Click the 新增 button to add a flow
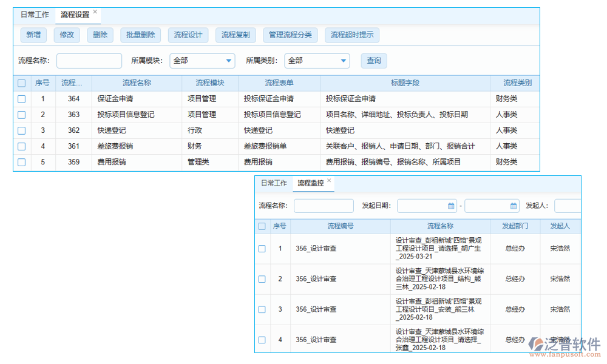The image size is (607, 364). [x=33, y=35]
